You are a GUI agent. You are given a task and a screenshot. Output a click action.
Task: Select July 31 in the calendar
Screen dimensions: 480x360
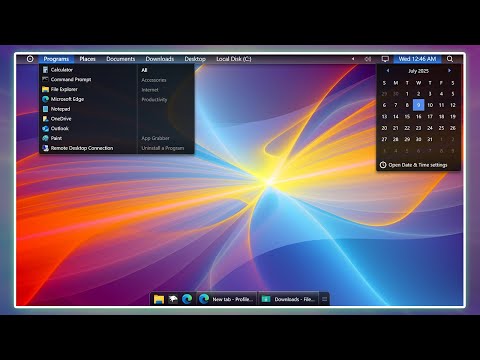click(430, 139)
